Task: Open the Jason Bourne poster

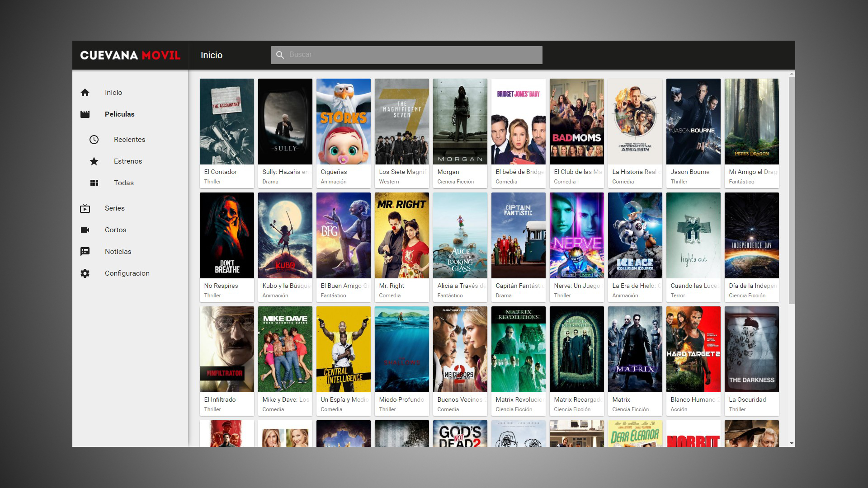Action: pyautogui.click(x=693, y=122)
